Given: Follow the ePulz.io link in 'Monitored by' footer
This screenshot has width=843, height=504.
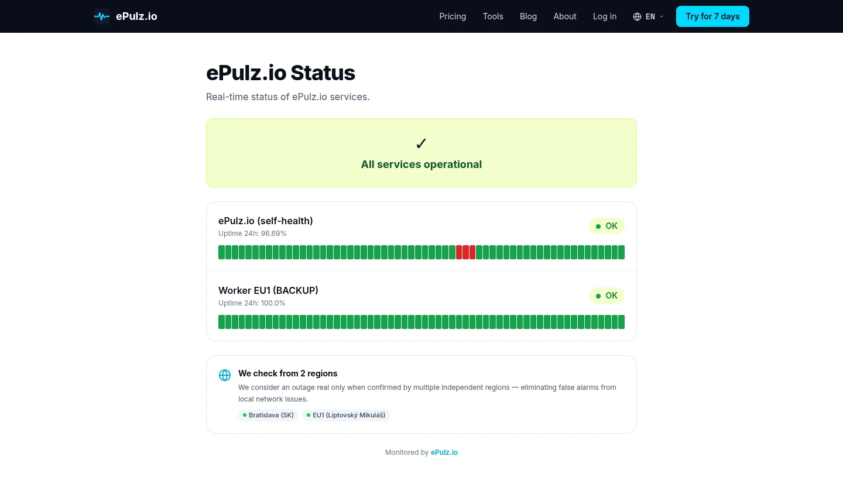Looking at the screenshot, I should click(x=444, y=452).
